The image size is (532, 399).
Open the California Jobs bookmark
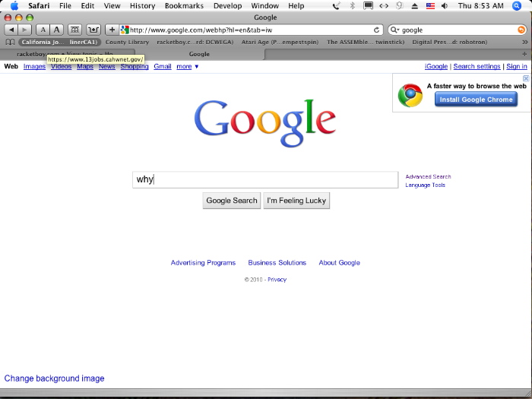[x=60, y=42]
